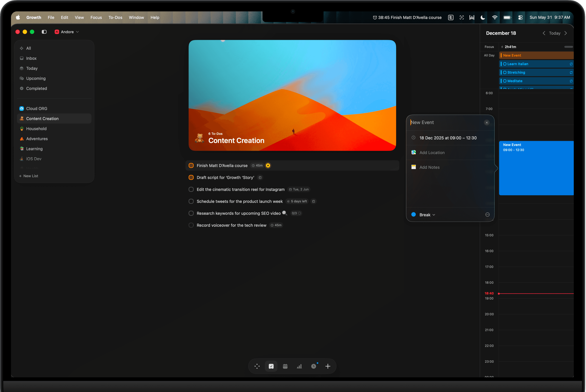Click the plus add button in bottom toolbar

point(328,366)
